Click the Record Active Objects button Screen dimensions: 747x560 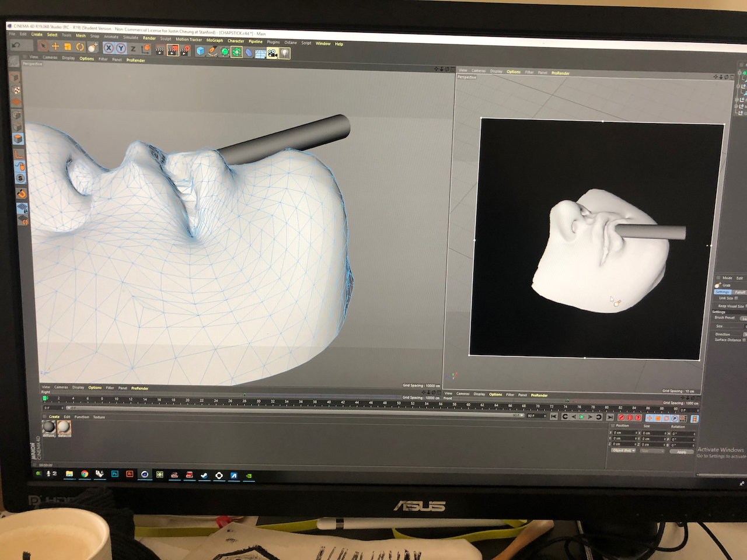[622, 418]
